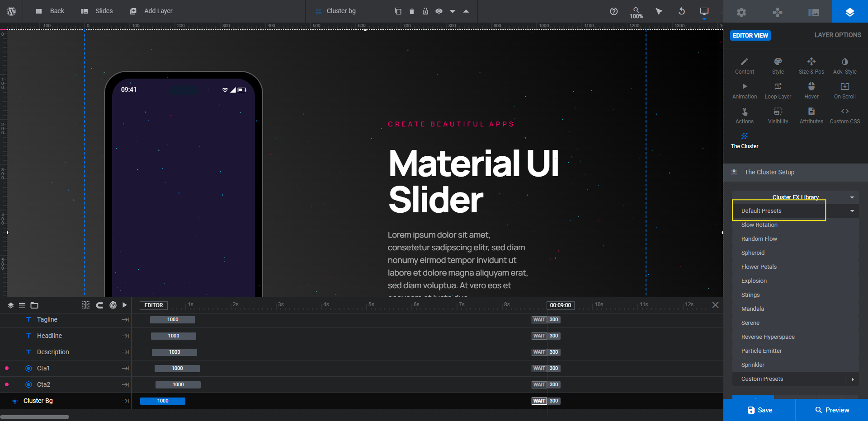Screen dimensions: 868x421
Task: Open Size & Pos options
Action: (x=811, y=66)
